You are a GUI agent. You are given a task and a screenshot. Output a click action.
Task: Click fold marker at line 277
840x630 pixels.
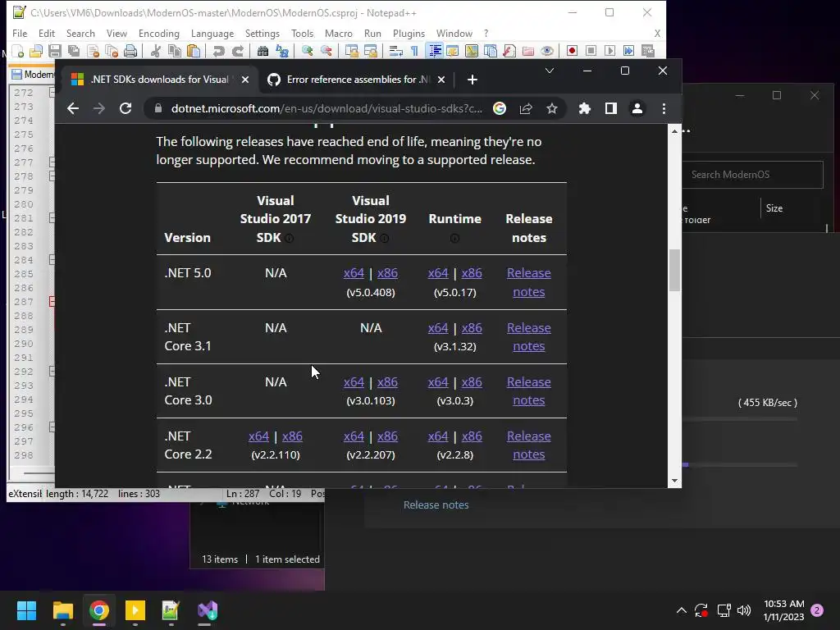(52, 162)
